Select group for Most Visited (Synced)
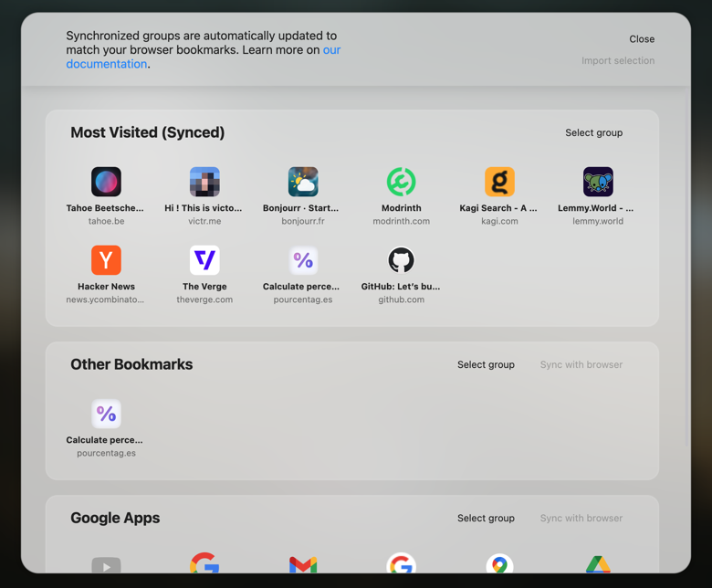712x588 pixels. [594, 132]
